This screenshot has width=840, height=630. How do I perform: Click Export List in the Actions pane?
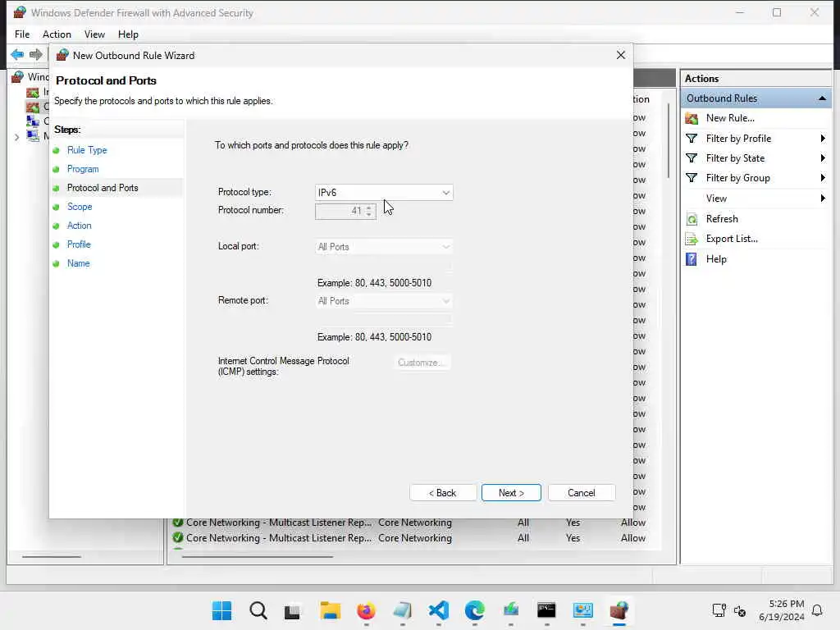pos(732,239)
